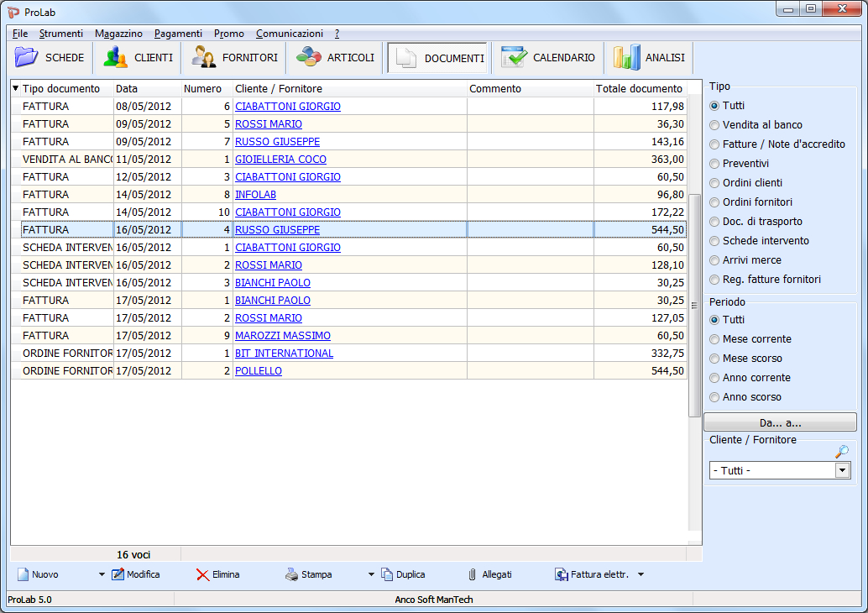868x613 pixels.
Task: Sort by the Totale documento column header
Action: [640, 89]
